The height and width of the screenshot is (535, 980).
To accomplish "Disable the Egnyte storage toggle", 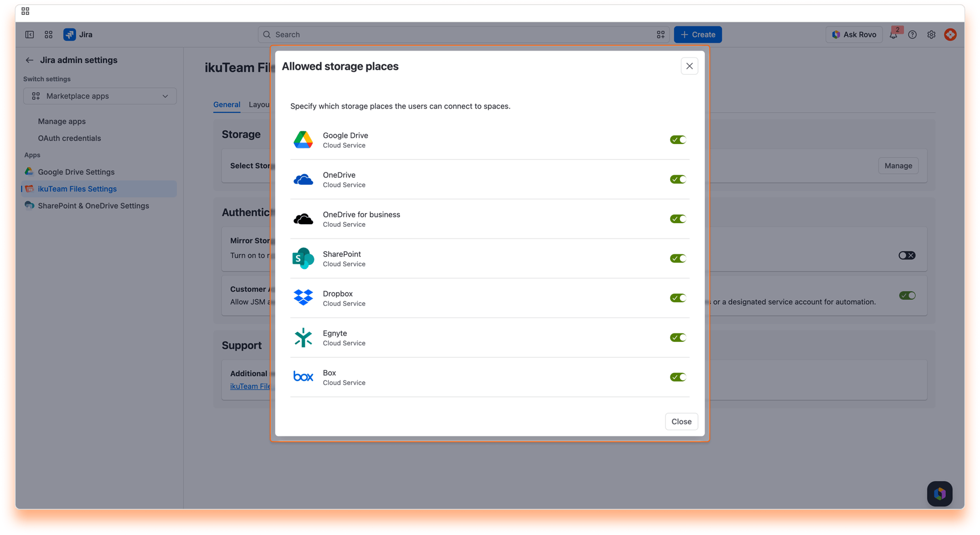I will pyautogui.click(x=678, y=338).
